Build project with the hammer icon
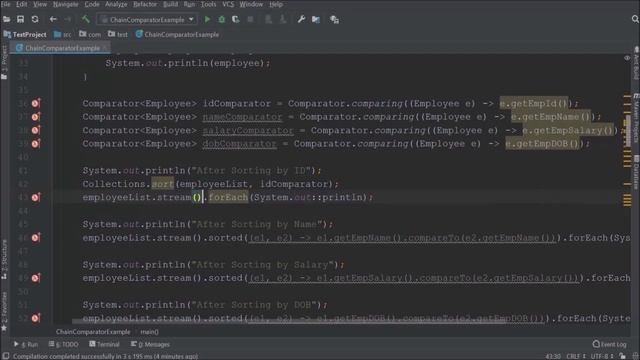The height and width of the screenshot is (360, 640). [x=85, y=19]
